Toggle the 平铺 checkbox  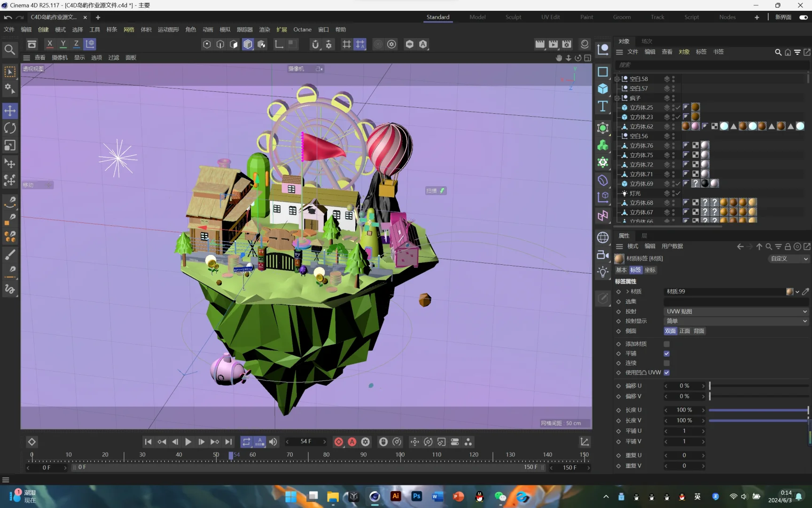point(666,354)
